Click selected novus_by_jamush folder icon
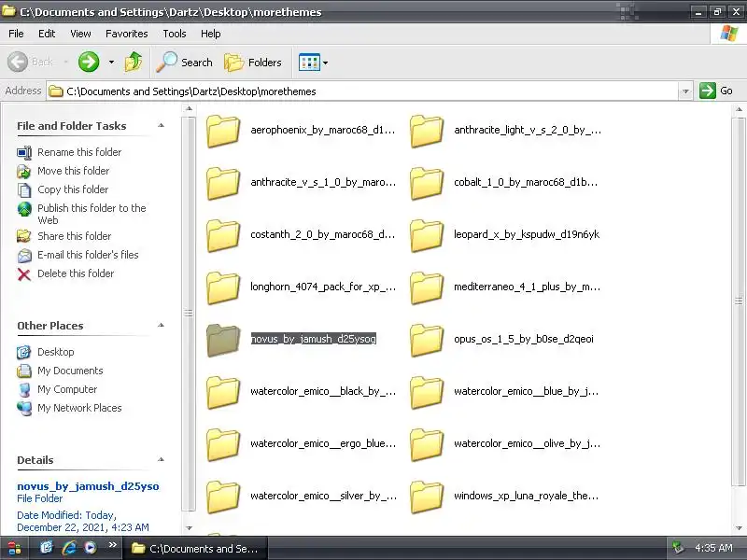Image resolution: width=747 pixels, height=560 pixels. (x=223, y=341)
